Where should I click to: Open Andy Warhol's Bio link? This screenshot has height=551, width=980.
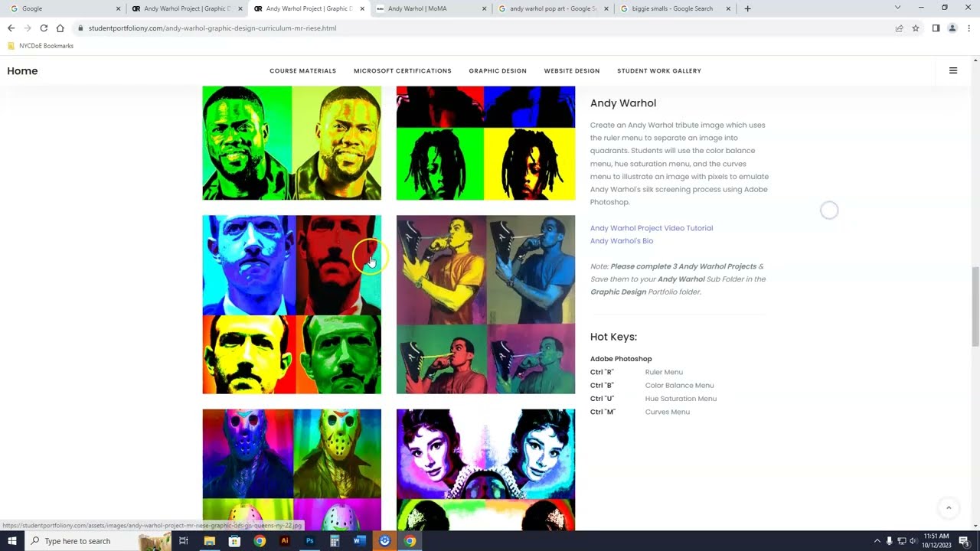(622, 241)
